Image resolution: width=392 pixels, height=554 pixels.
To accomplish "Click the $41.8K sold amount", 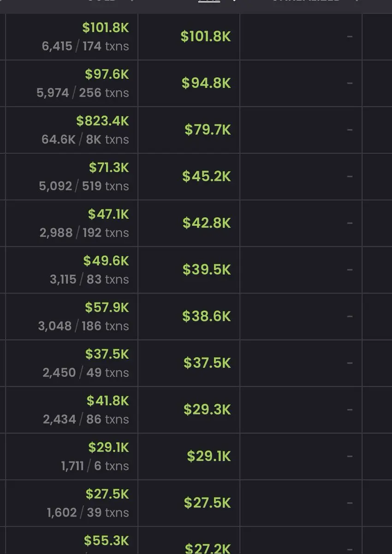I will coord(108,401).
